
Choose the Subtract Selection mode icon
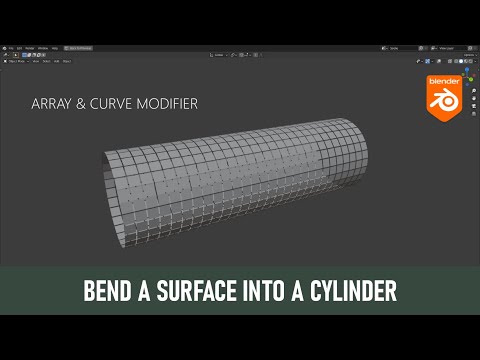point(34,55)
